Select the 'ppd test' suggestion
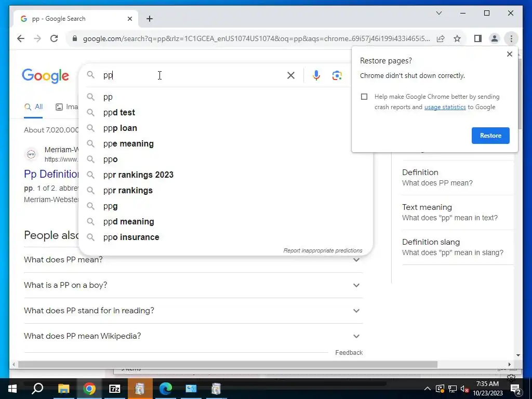Viewport: 532px width, 399px height. tap(225, 112)
